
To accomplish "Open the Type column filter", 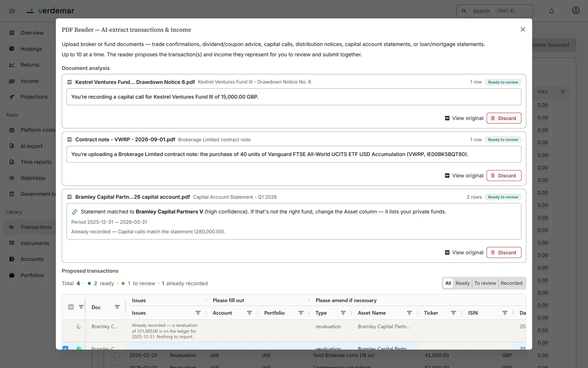I will pyautogui.click(x=343, y=313).
